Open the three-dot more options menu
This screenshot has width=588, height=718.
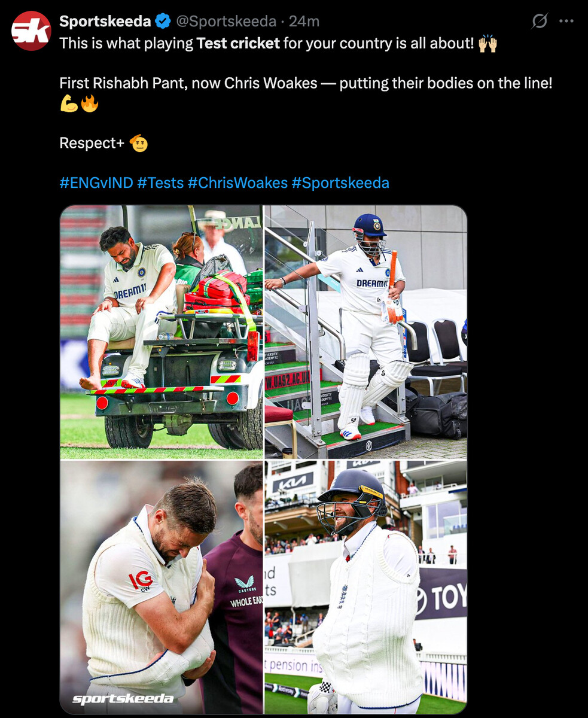tap(566, 22)
